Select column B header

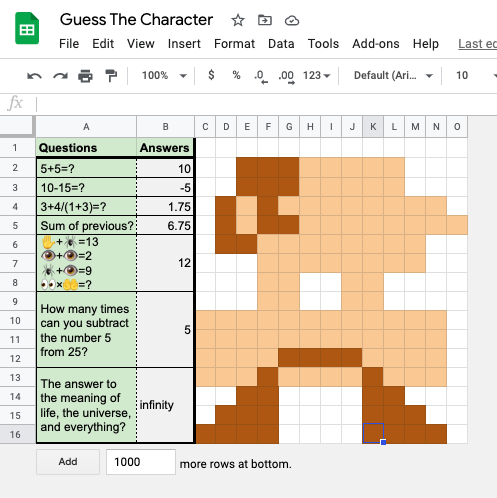pos(165,127)
